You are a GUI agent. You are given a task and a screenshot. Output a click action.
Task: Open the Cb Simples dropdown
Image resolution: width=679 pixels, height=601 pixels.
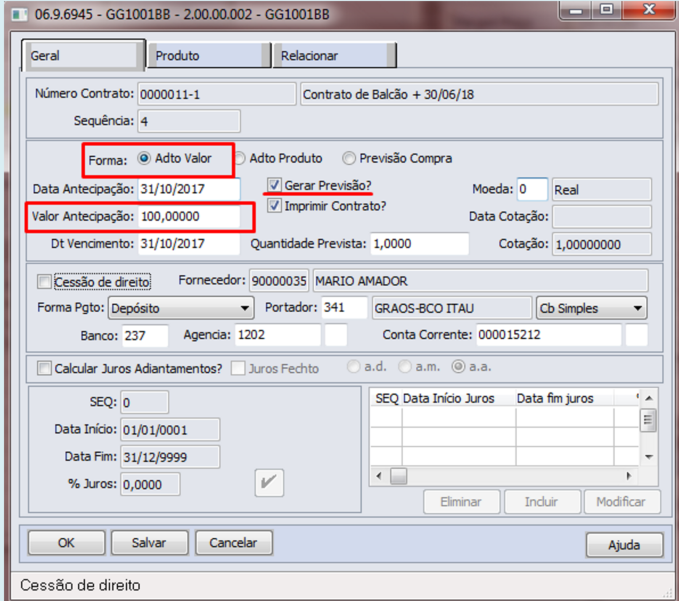tap(592, 308)
